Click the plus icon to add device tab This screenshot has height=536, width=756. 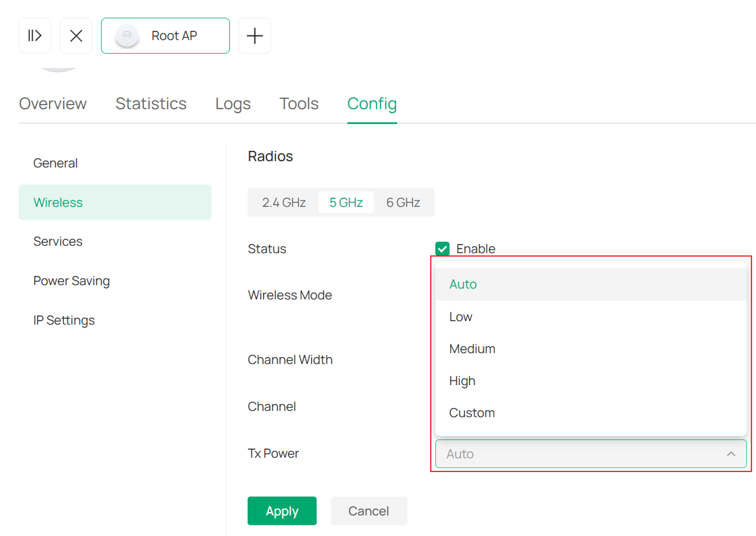click(x=255, y=36)
